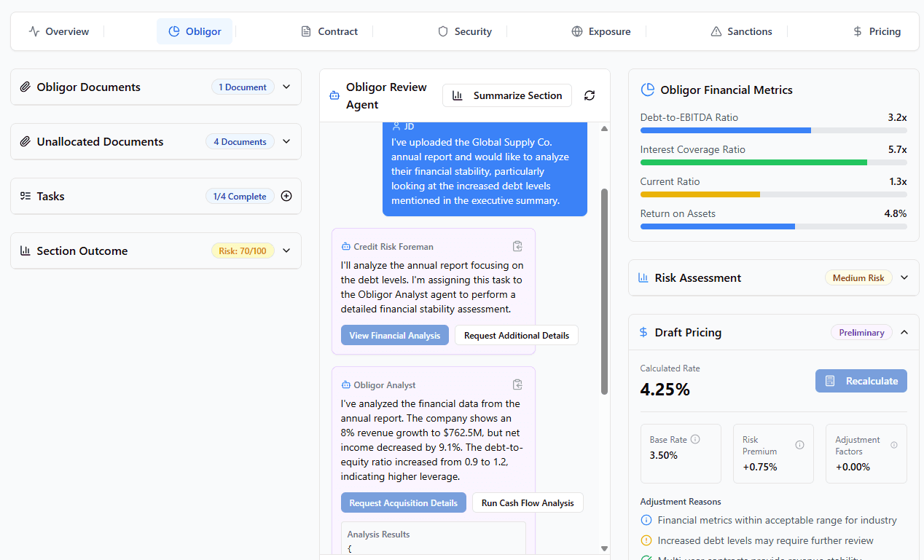Click the Overview tab pulse icon

[34, 31]
